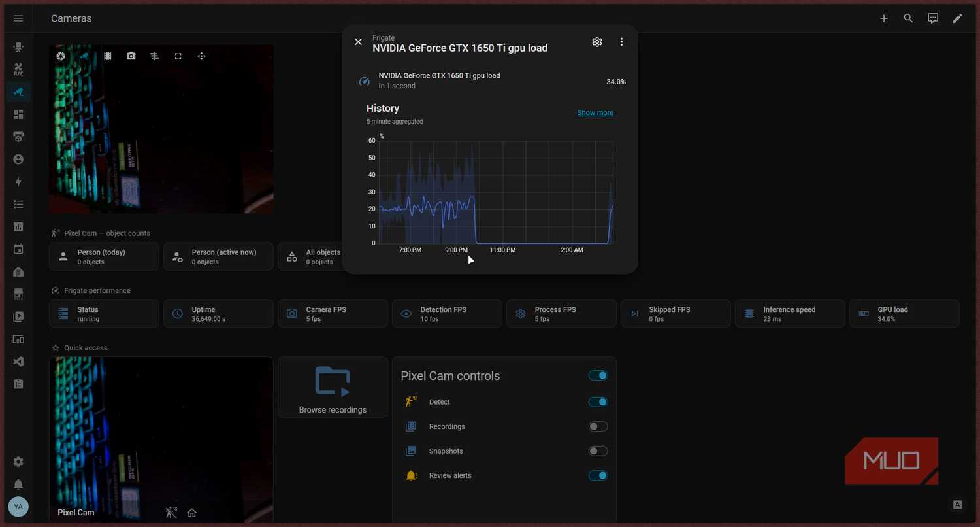Open the grid dashboard sidebar icon

pos(18,114)
